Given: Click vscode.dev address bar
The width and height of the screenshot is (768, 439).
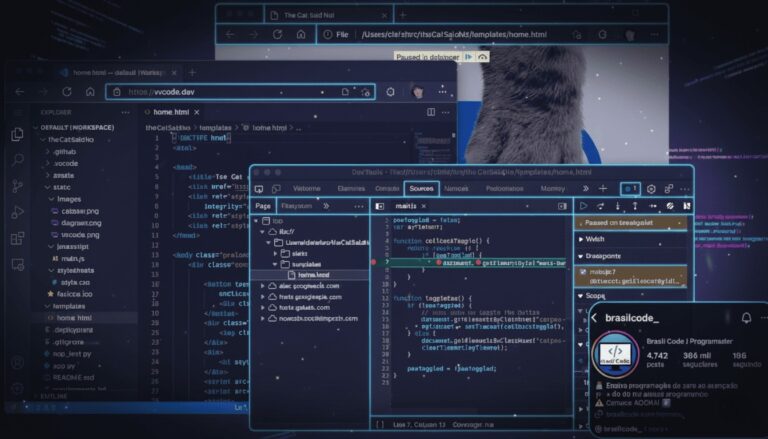Looking at the screenshot, I should click(240, 92).
